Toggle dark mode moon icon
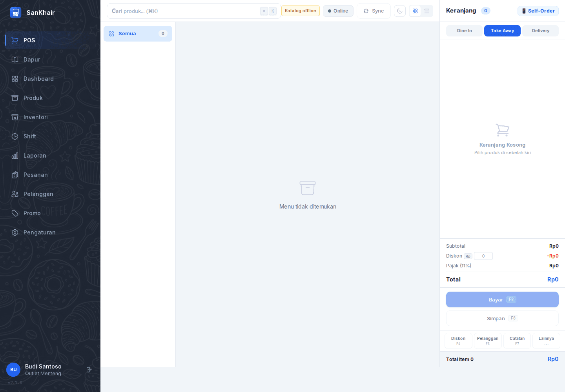 [x=400, y=11]
